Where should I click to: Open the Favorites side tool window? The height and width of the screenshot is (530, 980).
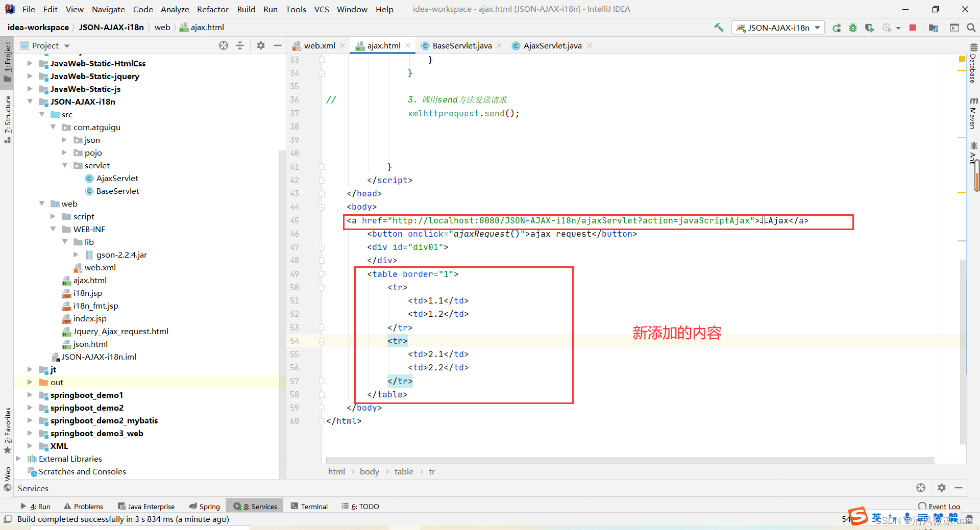tap(7, 431)
